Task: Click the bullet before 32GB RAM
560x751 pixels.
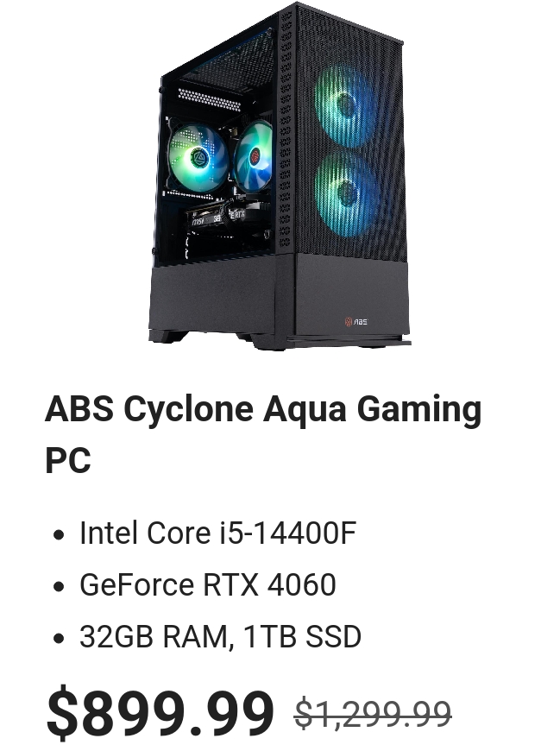Action: (59, 638)
